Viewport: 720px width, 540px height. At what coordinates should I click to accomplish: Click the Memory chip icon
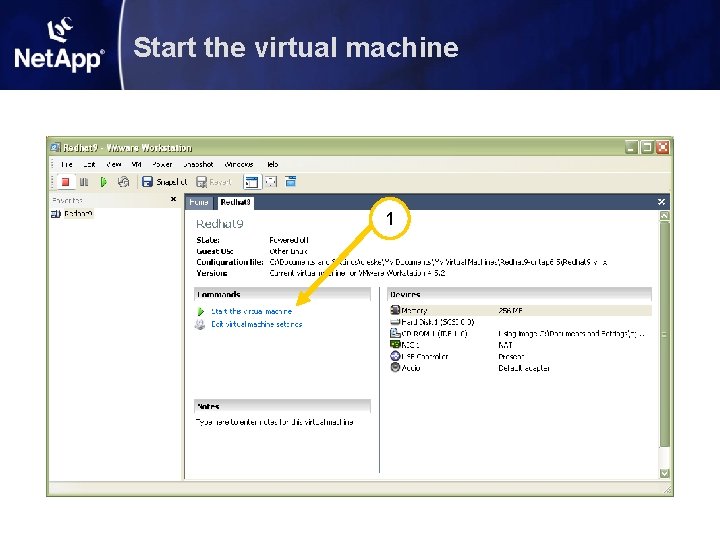coord(395,310)
